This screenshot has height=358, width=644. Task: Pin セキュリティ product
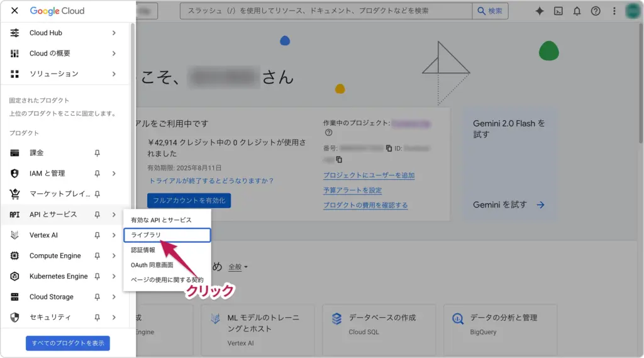97,317
